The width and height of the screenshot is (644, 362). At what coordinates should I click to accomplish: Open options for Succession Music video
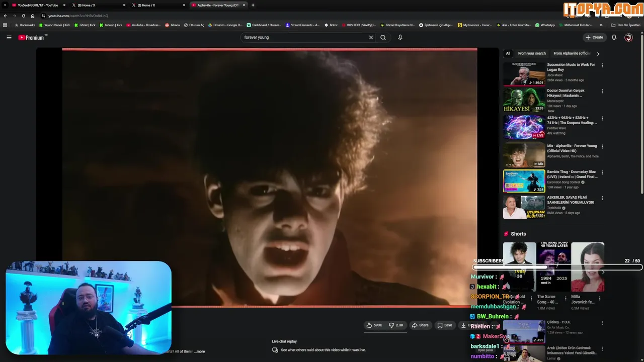pyautogui.click(x=602, y=65)
